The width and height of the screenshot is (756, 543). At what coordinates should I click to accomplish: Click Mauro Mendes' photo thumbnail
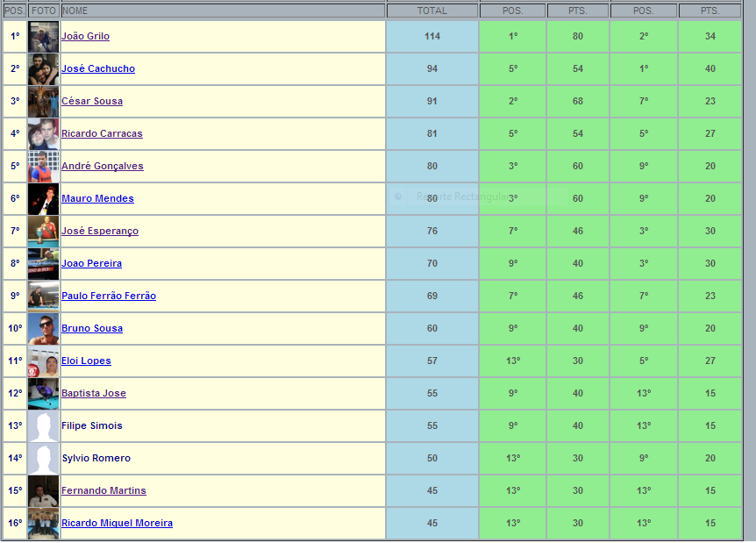pos(43,199)
